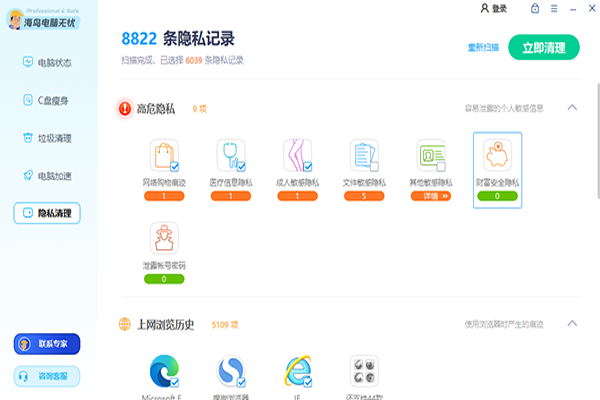Screen dimensions: 600x400
Task: Expand 详情 under 其他敏感隐私
Action: [430, 197]
